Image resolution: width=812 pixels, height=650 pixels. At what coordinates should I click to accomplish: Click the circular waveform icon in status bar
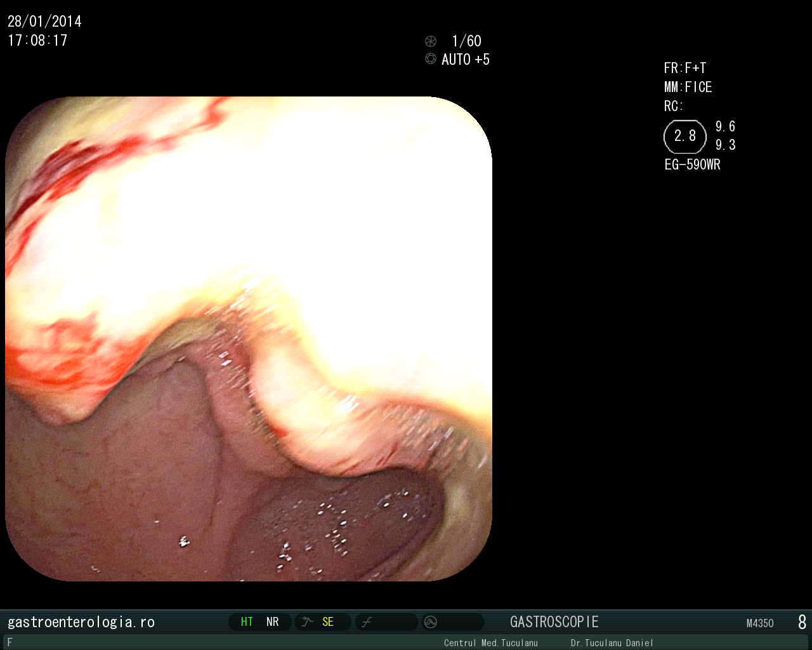pos(431,622)
